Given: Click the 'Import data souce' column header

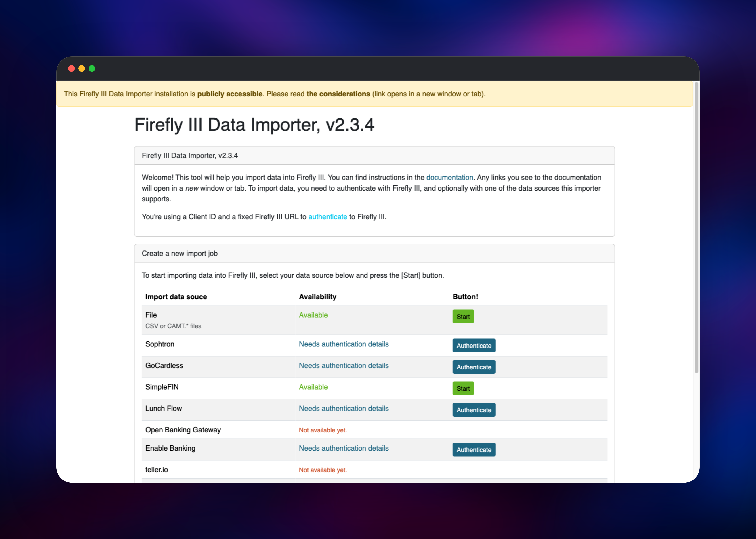Looking at the screenshot, I should pyautogui.click(x=176, y=297).
